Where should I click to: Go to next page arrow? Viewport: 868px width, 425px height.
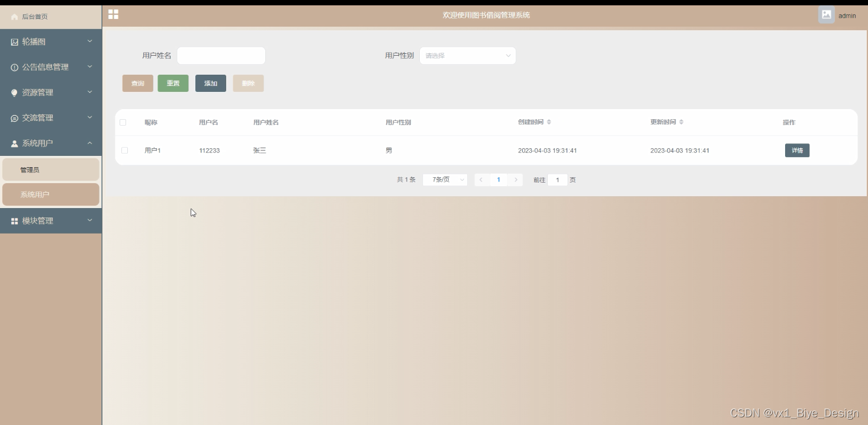[x=516, y=180]
